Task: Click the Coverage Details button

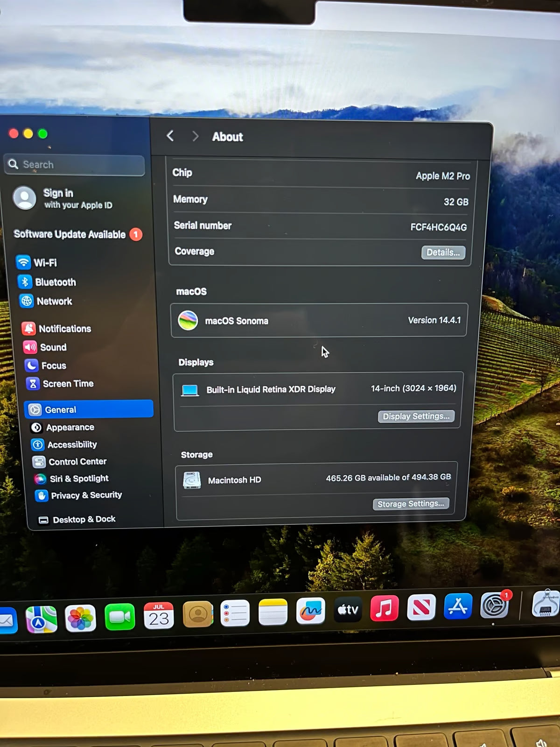Action: tap(443, 253)
